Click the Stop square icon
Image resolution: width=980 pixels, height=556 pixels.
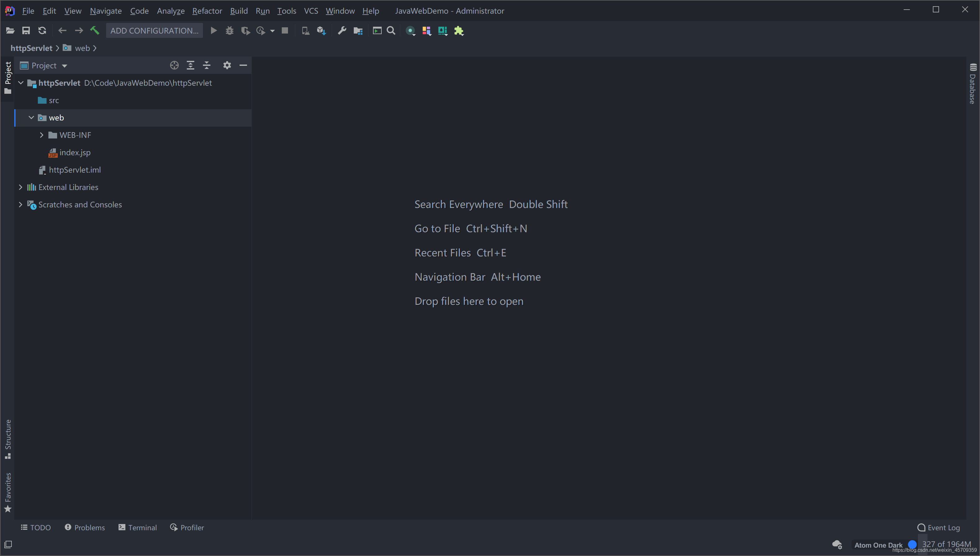point(285,30)
